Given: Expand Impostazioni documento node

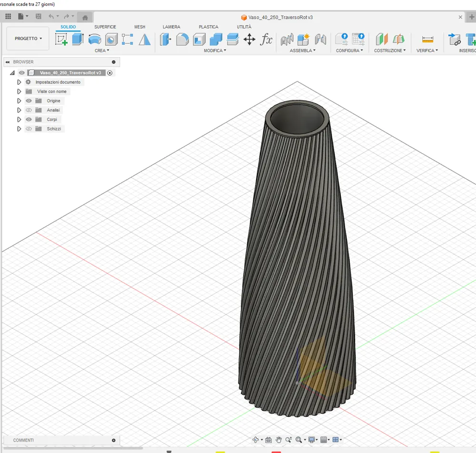Looking at the screenshot, I should click(x=19, y=82).
